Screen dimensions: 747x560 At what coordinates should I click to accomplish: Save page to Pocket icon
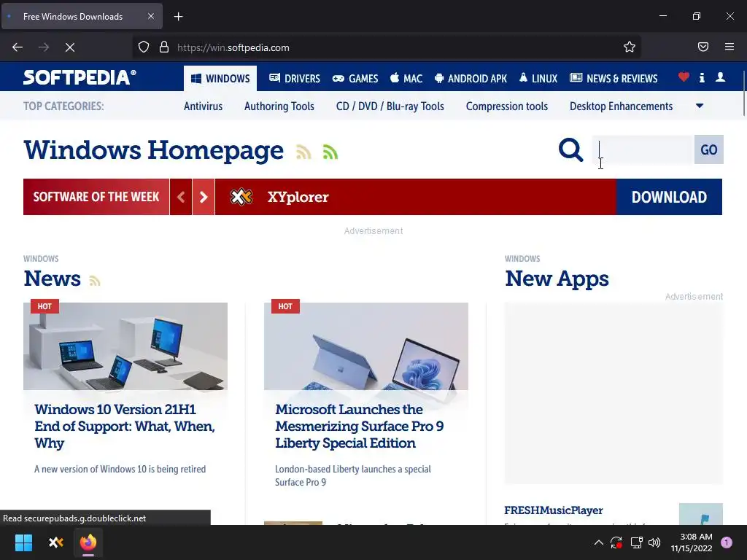(703, 47)
